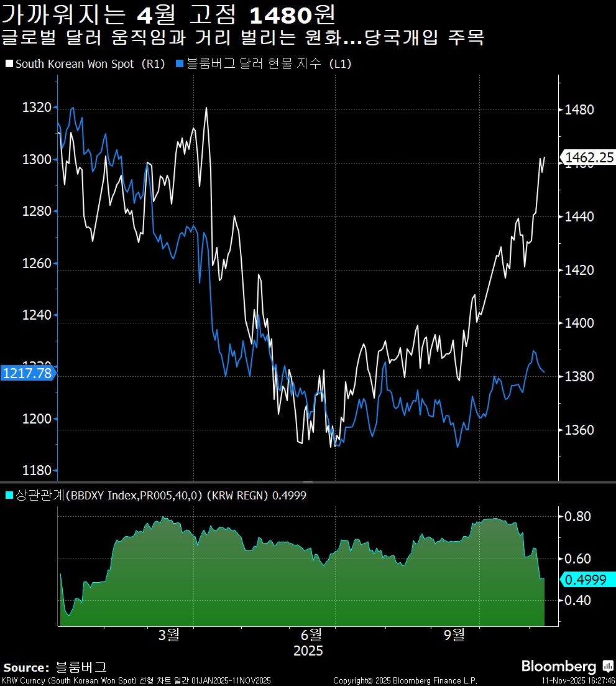Click the white South Korean Won Spot legend swatch
This screenshot has width=616, height=686.
pos(9,63)
